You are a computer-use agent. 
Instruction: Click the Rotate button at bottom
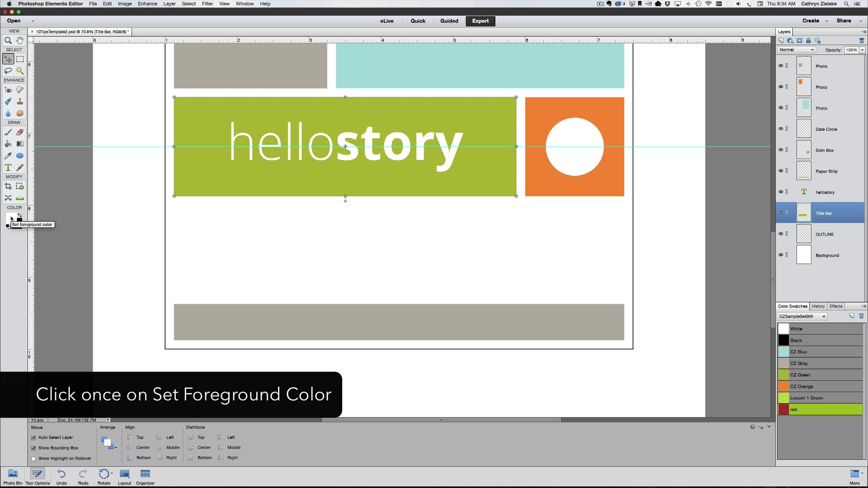(x=104, y=476)
